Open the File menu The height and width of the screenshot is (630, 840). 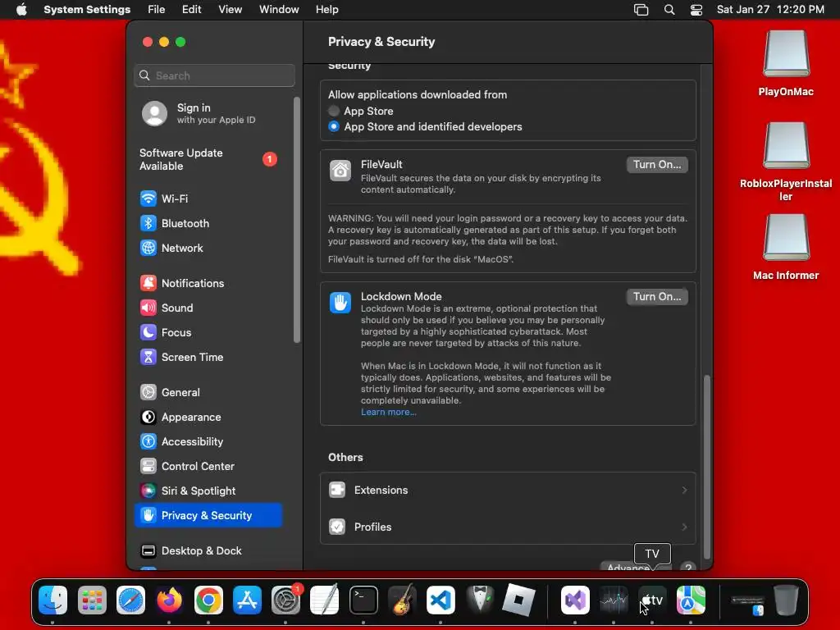click(157, 10)
